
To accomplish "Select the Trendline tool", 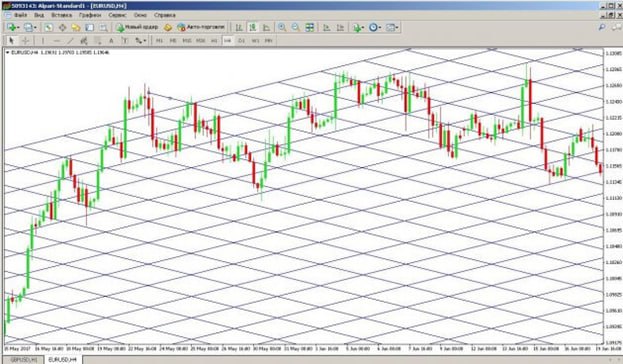I will click(70, 41).
